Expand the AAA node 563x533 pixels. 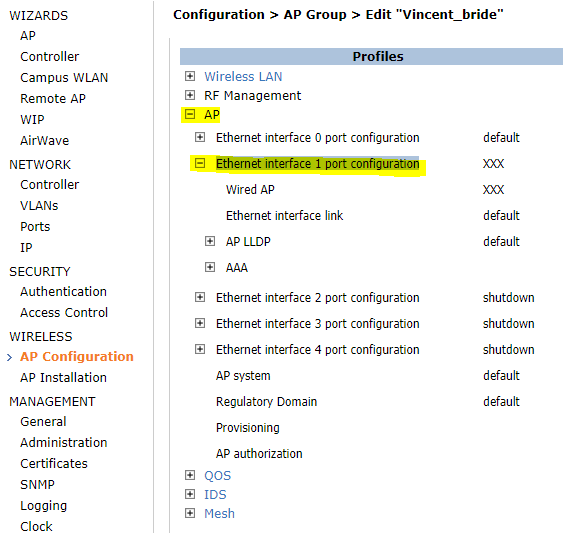210,267
